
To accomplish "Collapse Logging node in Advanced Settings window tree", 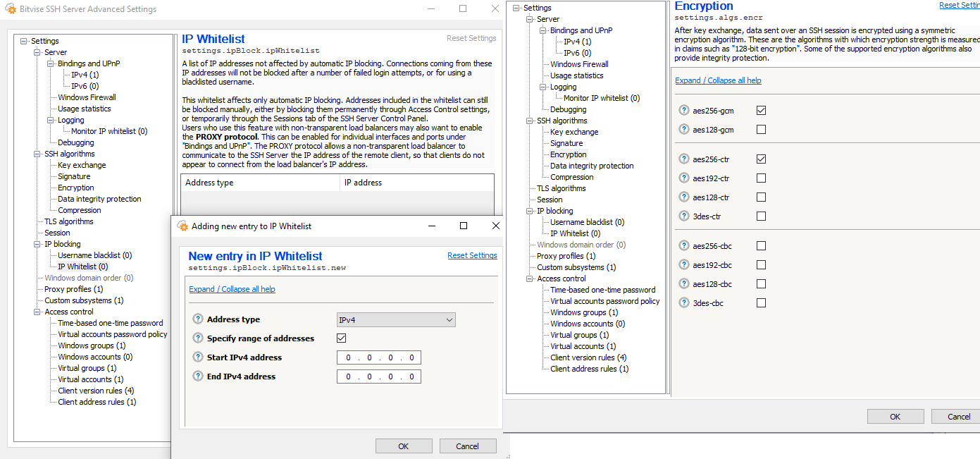I will 51,120.
